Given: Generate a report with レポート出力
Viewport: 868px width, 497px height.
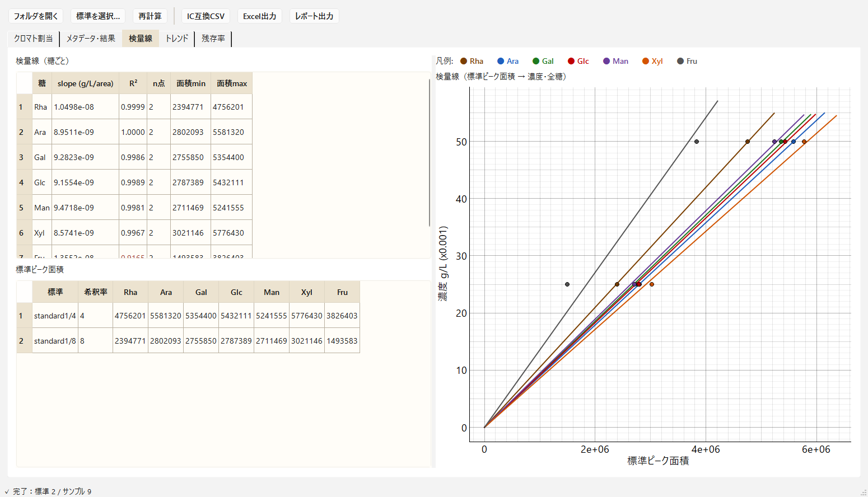Looking at the screenshot, I should 314,16.
